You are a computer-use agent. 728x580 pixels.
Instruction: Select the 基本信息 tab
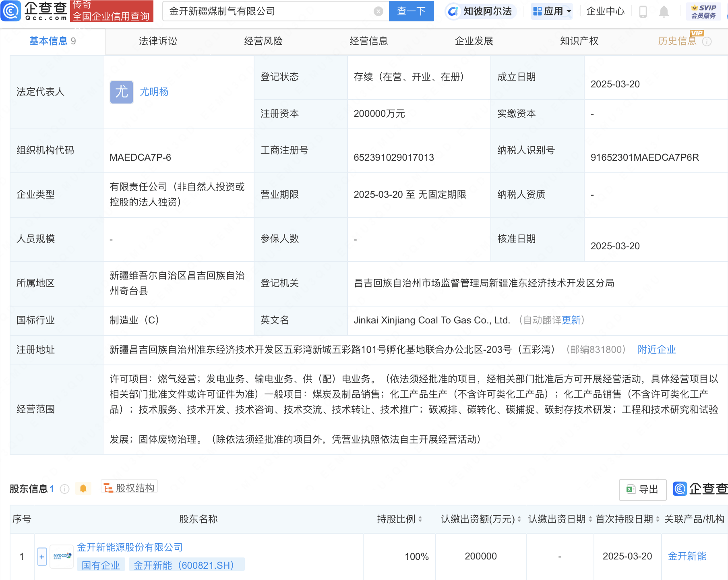[52, 41]
